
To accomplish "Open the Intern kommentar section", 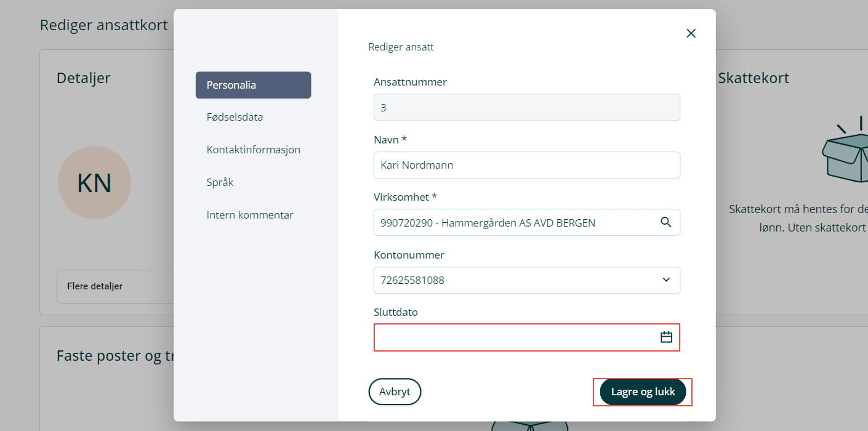I will click(x=249, y=216).
